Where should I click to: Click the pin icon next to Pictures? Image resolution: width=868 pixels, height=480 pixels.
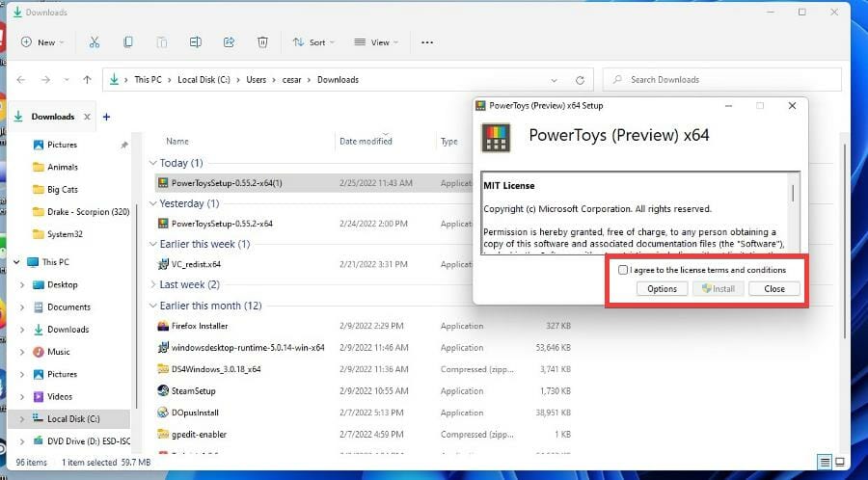[124, 145]
